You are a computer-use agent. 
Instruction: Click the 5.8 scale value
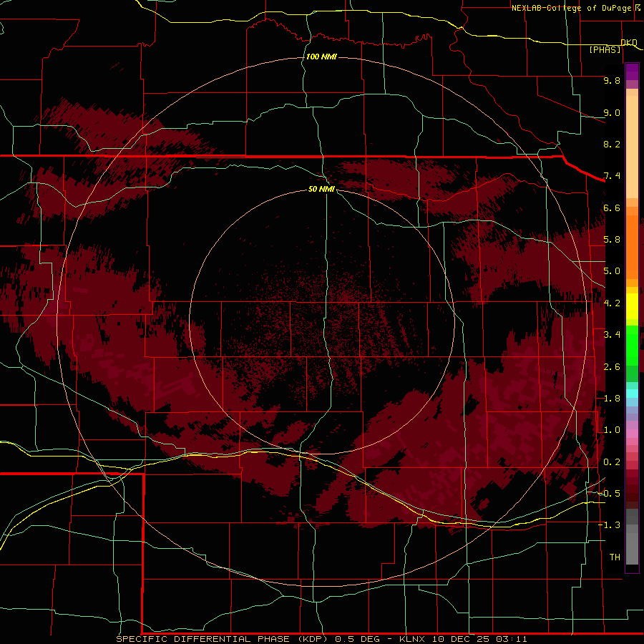tap(612, 240)
